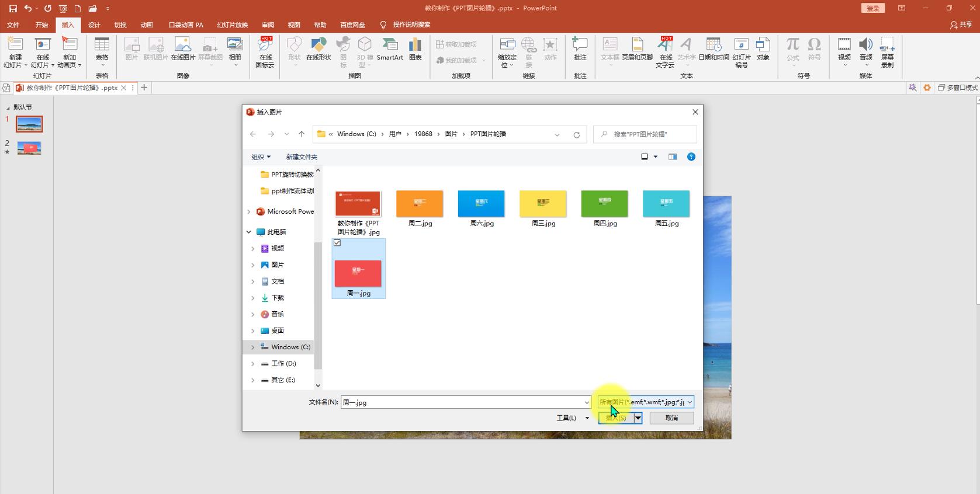
Task: Click the dialog's help question-mark icon
Action: [x=691, y=156]
